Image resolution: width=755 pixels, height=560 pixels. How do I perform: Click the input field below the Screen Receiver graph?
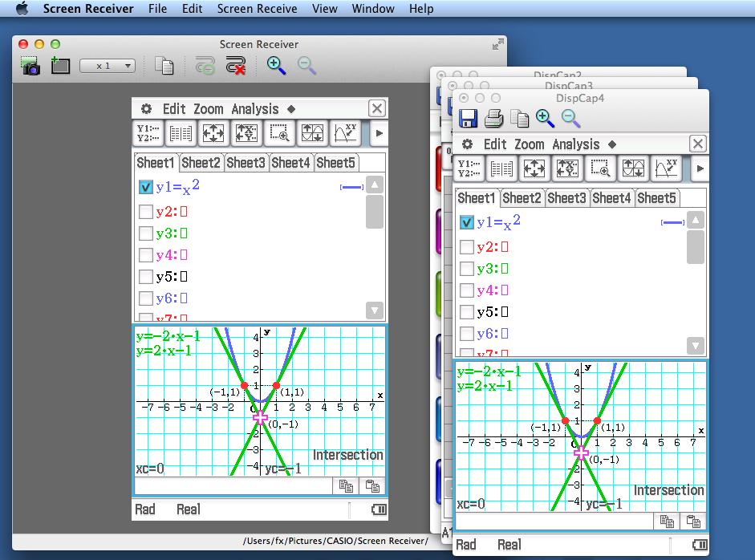click(x=233, y=486)
